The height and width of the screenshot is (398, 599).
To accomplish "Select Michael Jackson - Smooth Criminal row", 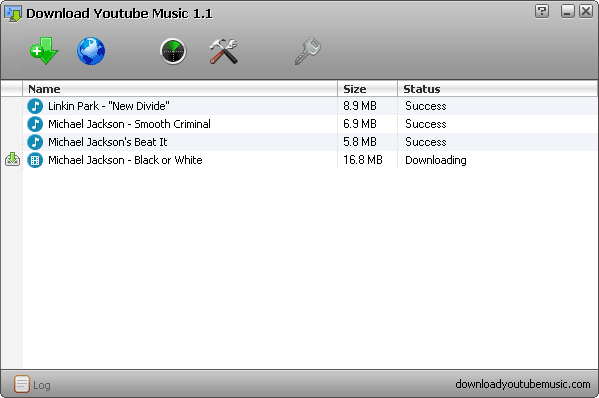I will 310,124.
